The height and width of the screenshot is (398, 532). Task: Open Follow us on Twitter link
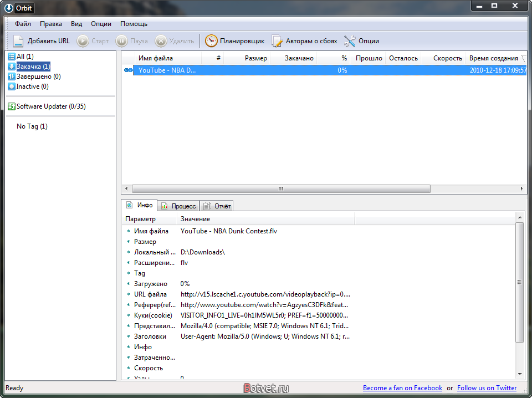click(x=487, y=388)
